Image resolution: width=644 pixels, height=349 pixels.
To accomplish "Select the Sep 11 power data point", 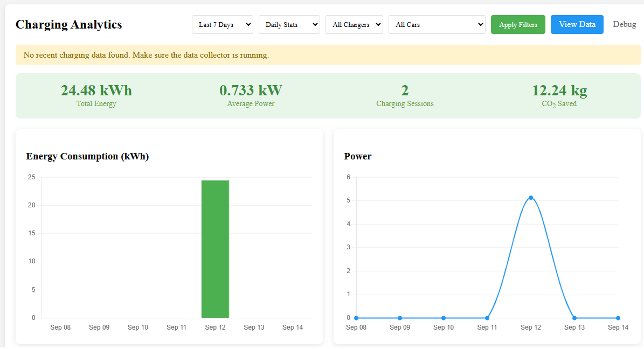I will tap(487, 318).
